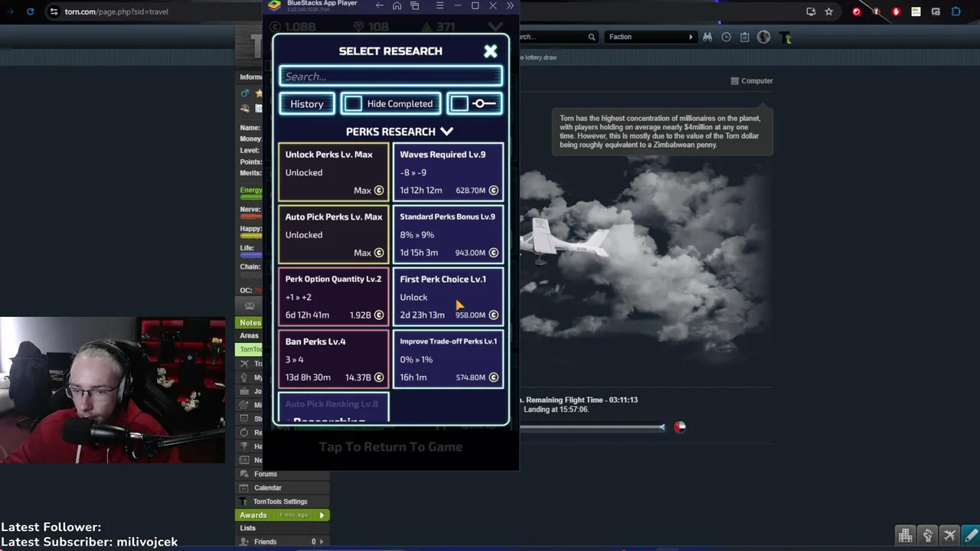The width and height of the screenshot is (980, 551).
Task: Click the Areas sidebar header
Action: point(249,335)
